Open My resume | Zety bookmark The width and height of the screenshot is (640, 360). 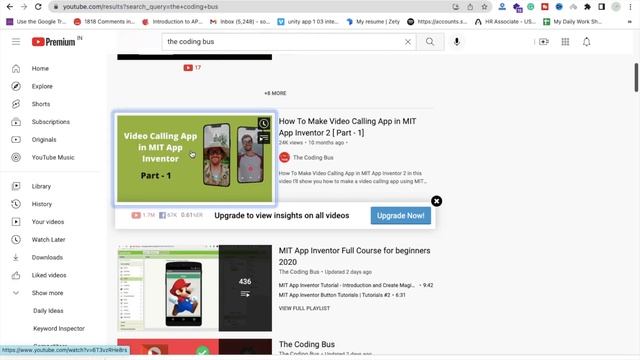(x=373, y=22)
